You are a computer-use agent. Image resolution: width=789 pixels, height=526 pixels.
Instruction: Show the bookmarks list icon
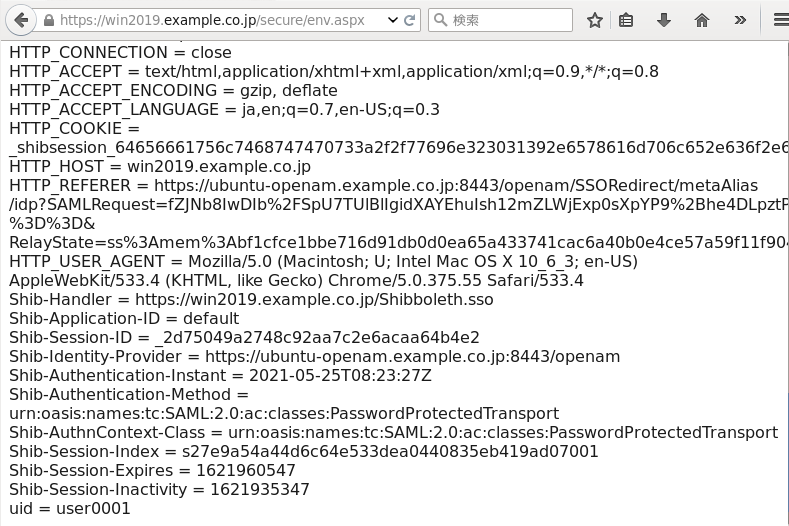pyautogui.click(x=626, y=20)
